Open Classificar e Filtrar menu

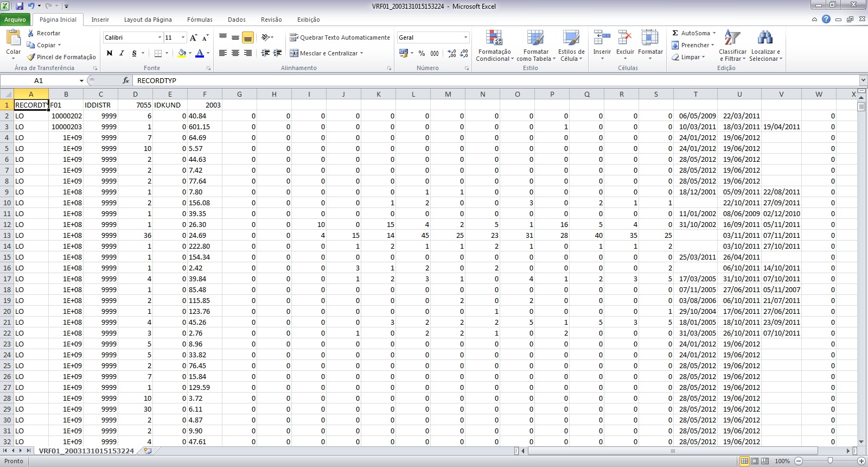[x=732, y=46]
